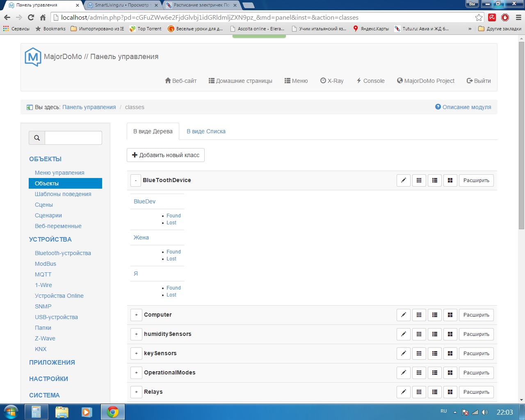
Task: Edit OperationalModes class via pencil icon
Action: (404, 373)
